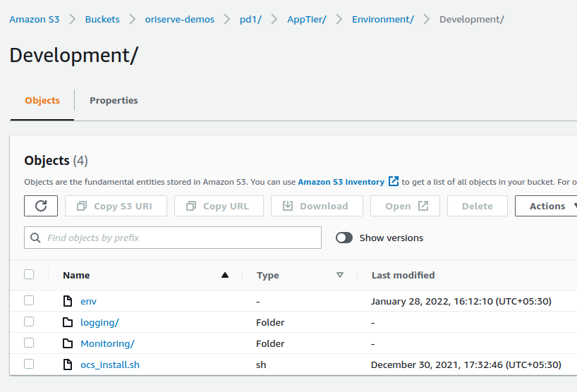Toggle the Show versions switch

(x=344, y=238)
